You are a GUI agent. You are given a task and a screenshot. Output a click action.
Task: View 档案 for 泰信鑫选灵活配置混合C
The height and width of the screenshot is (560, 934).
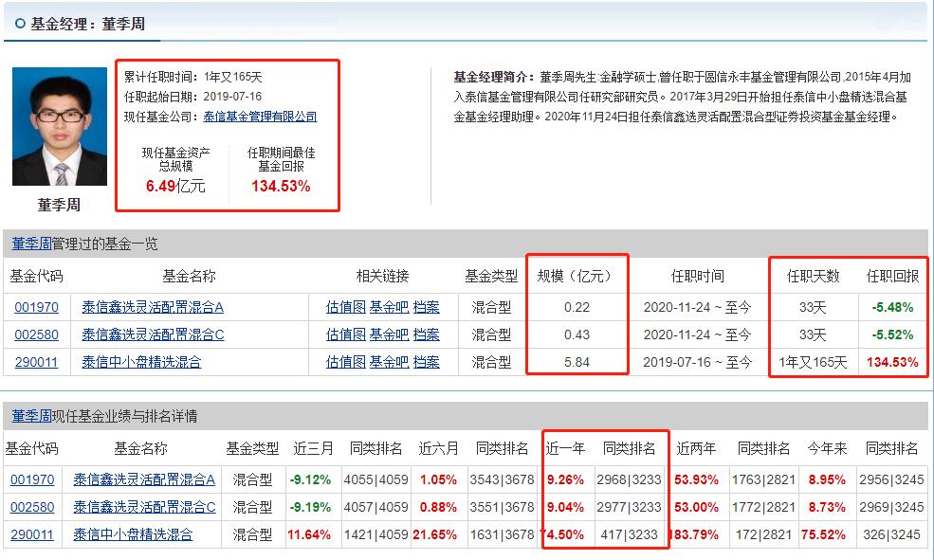pos(427,334)
